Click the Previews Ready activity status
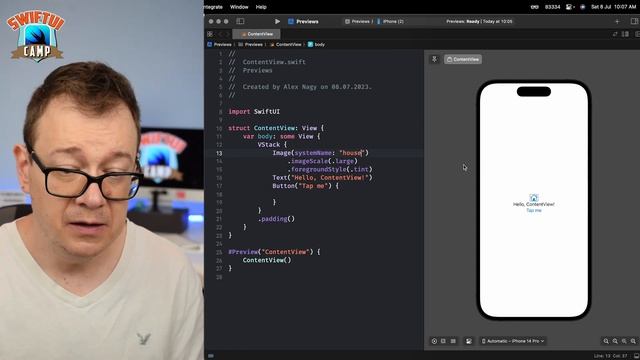The height and width of the screenshot is (360, 640). [x=479, y=21]
